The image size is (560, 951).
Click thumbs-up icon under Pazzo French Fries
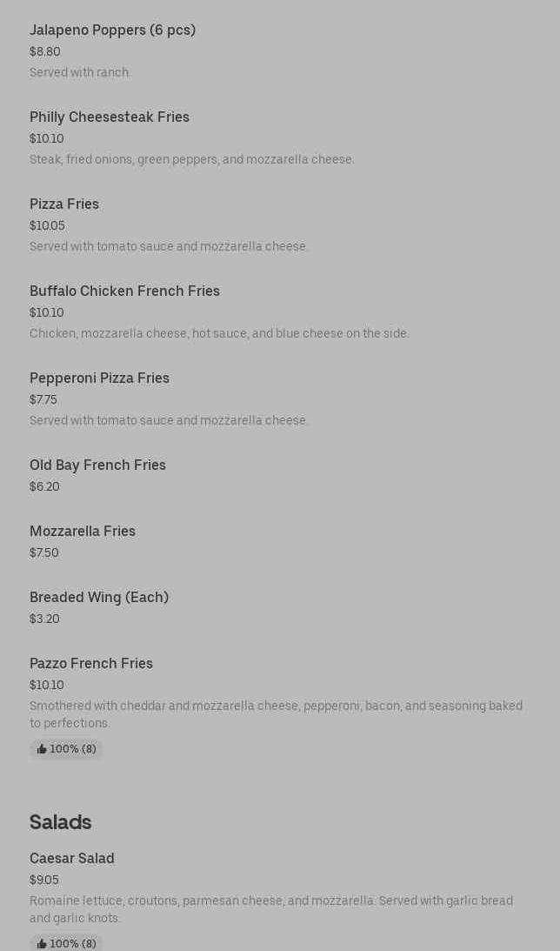[x=42, y=749]
